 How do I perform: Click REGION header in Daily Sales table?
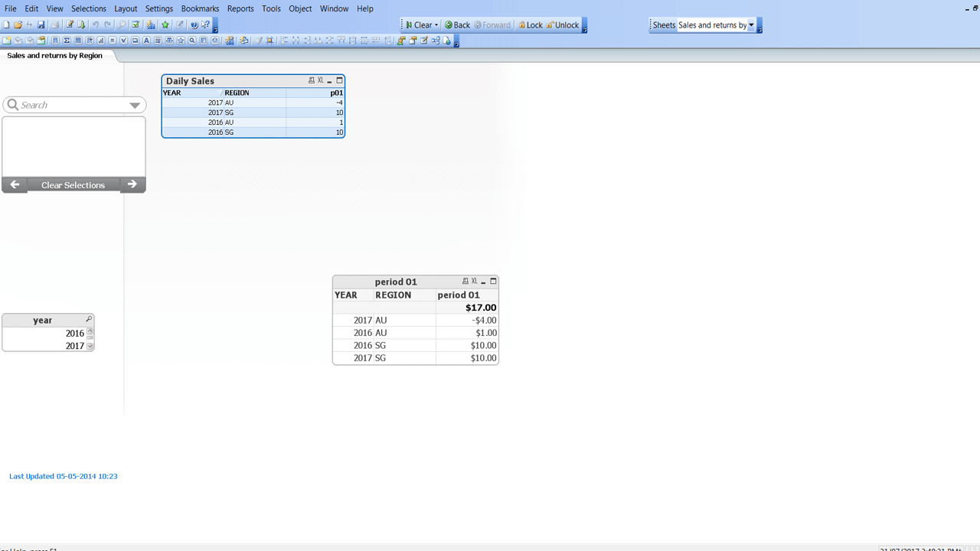click(x=254, y=93)
